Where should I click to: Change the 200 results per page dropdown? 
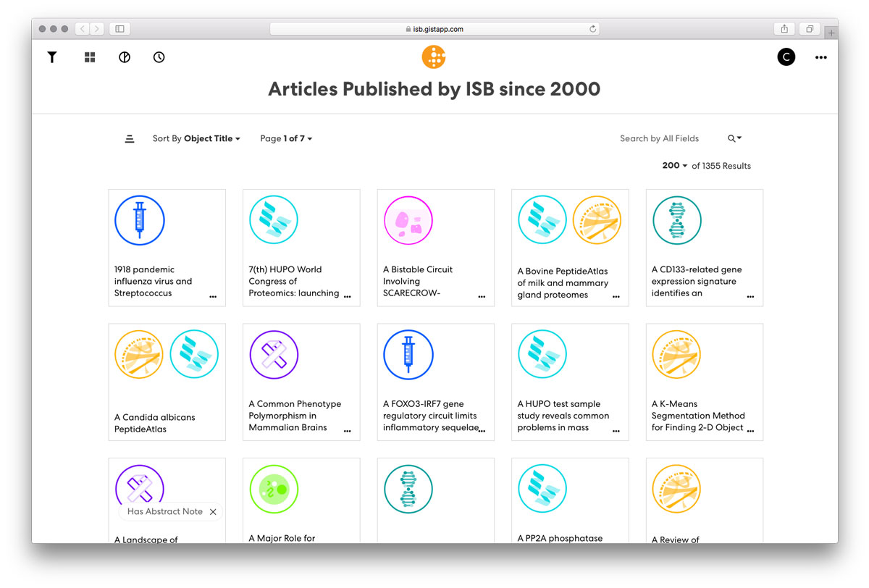(675, 166)
